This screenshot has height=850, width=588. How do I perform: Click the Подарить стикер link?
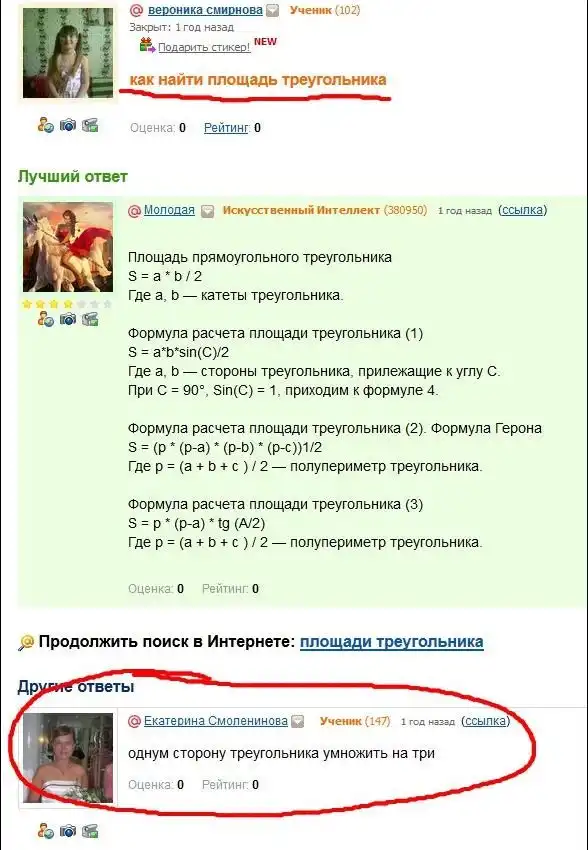pos(204,47)
